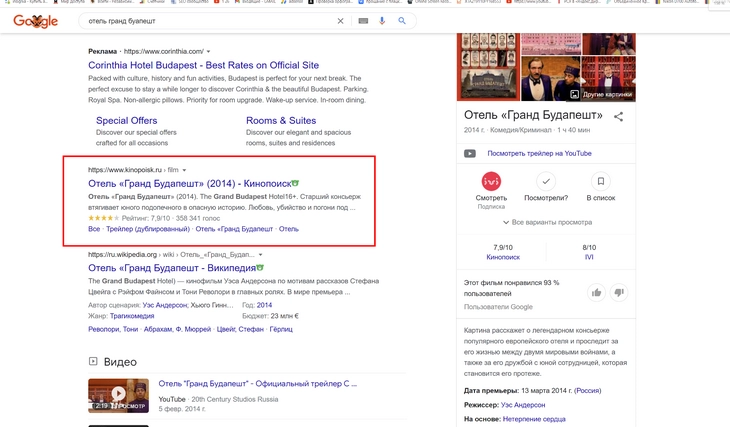The image size is (730, 427).
Task: Dislike the film with thumbs-down icon
Action: coord(619,292)
